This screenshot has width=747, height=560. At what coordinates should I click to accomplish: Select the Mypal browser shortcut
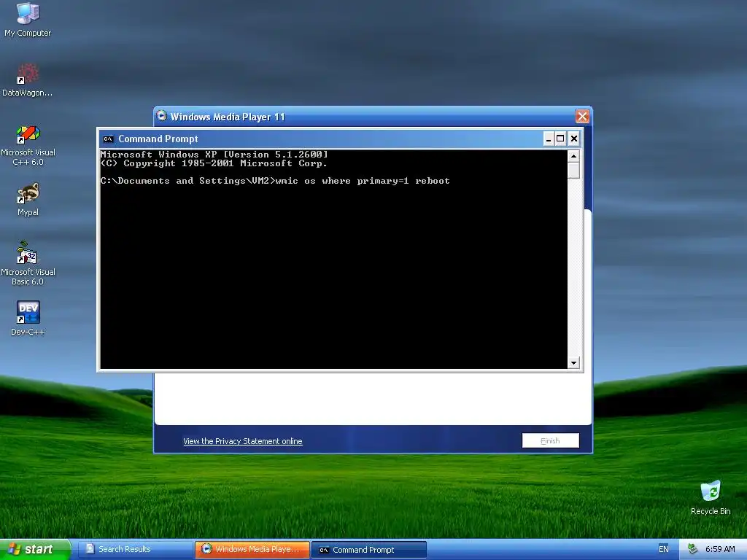[x=28, y=200]
